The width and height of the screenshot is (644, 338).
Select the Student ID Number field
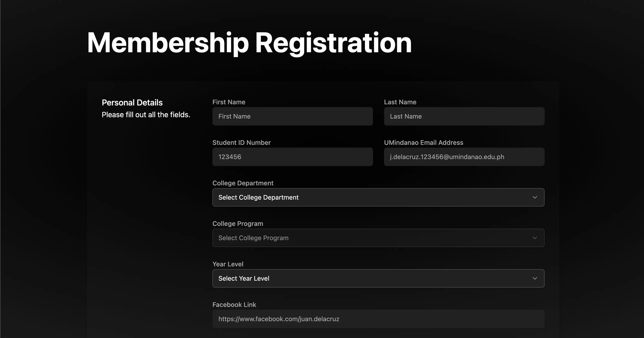[x=292, y=157]
